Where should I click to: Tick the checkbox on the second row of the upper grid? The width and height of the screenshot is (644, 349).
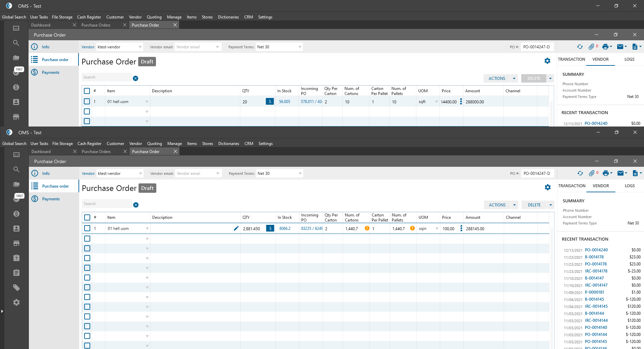point(87,111)
